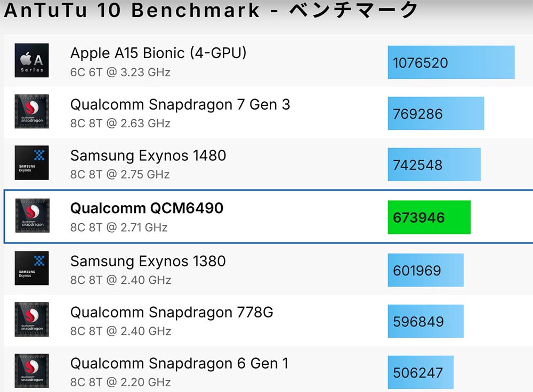This screenshot has height=392, width=533.
Task: Open the Samsung Exynos 1480 link
Action: point(148,156)
